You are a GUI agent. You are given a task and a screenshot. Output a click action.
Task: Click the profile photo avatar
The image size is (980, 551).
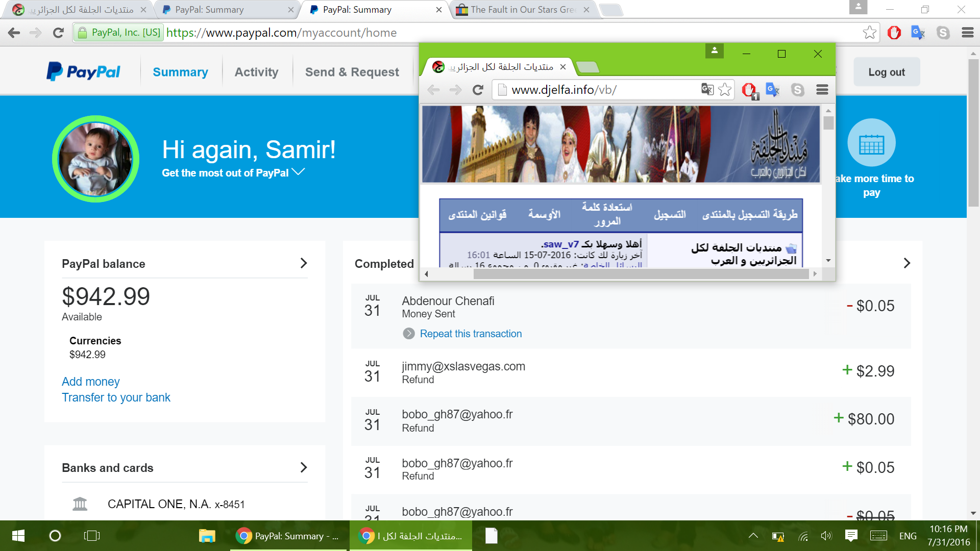pyautogui.click(x=95, y=159)
